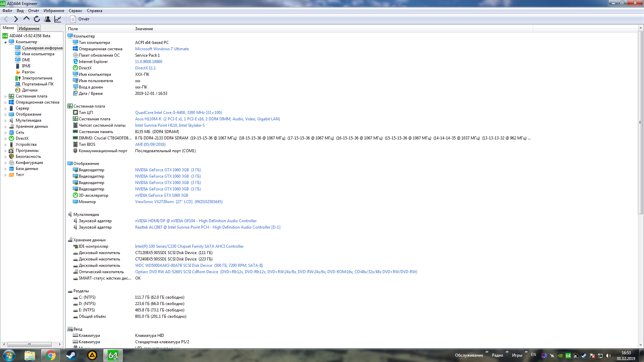Image resolution: width=644 pixels, height=362 pixels.
Task: Open the user manager toolbar icon
Action: tap(47, 19)
